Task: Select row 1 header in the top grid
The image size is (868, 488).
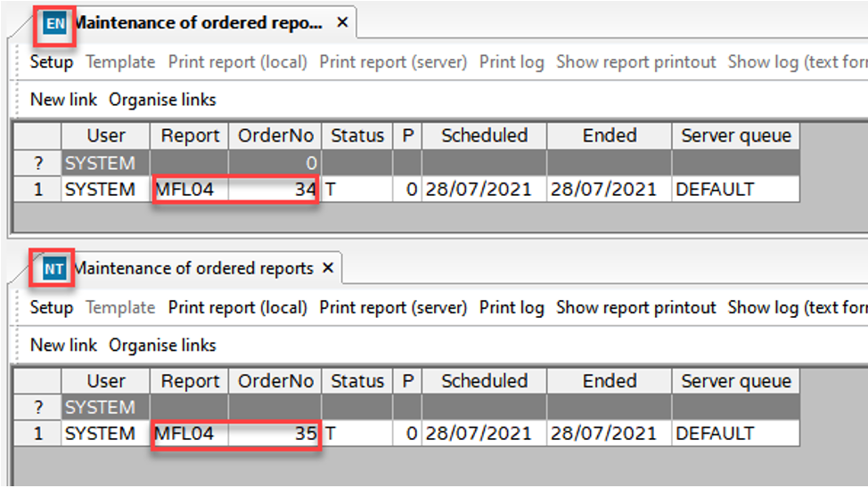Action: tap(37, 190)
